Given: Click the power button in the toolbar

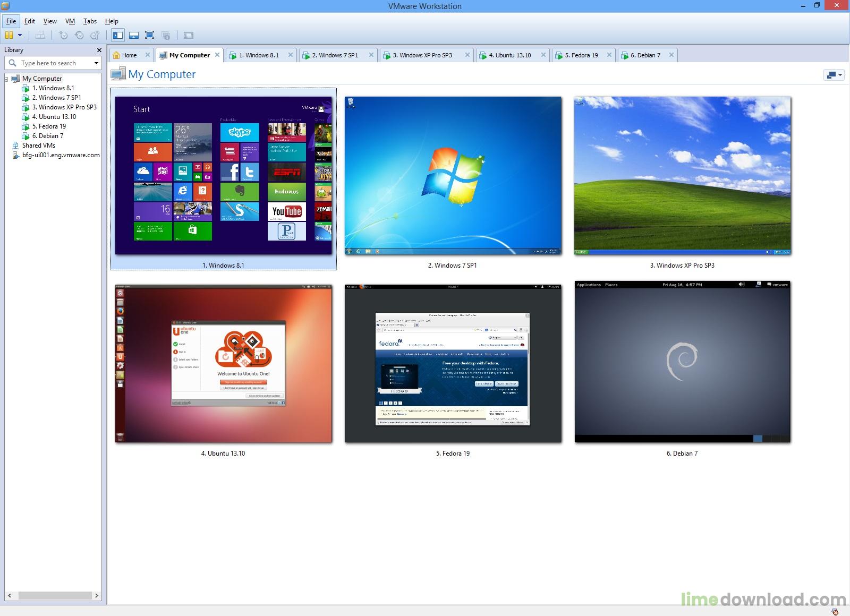Looking at the screenshot, I should coord(10,35).
